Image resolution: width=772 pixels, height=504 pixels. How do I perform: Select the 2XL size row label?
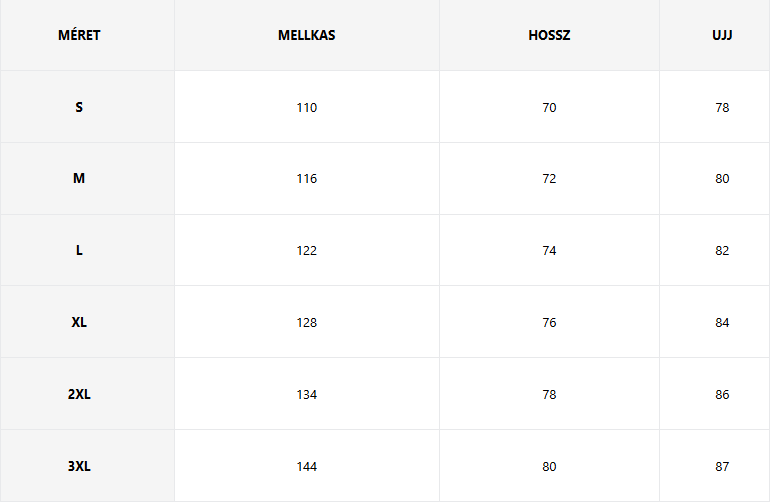click(79, 395)
